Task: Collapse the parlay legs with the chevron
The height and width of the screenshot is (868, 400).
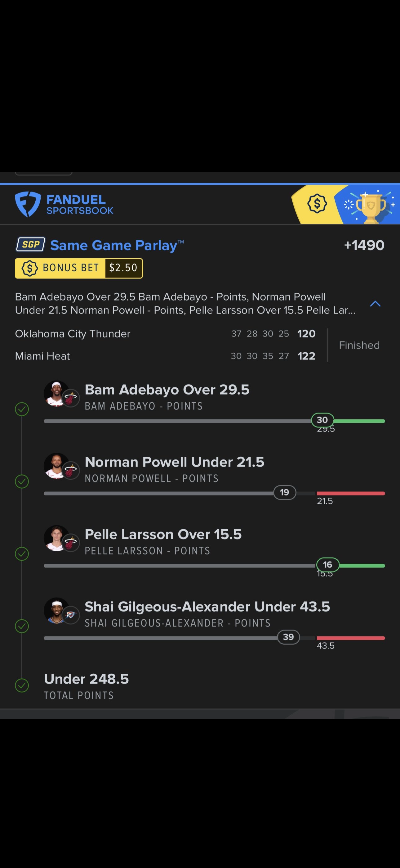Action: 375,304
